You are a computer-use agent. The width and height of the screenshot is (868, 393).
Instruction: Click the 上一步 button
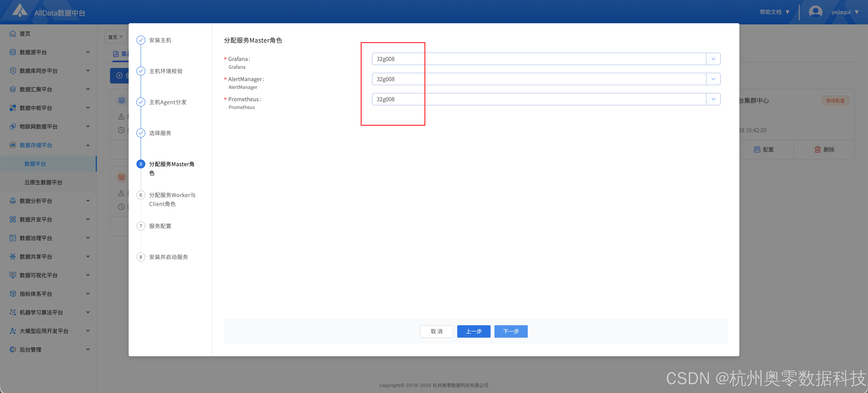click(473, 331)
